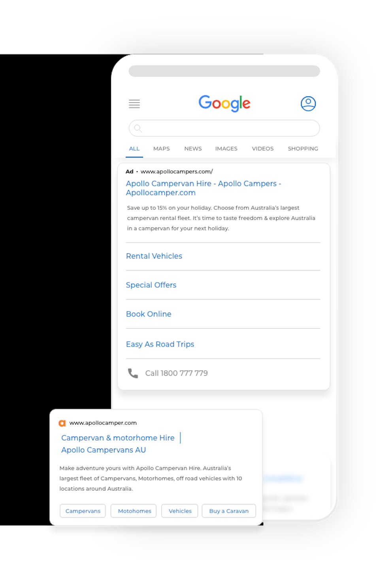Screen dimensions: 392x577
Task: Click the Google logo
Action: pyautogui.click(x=224, y=103)
